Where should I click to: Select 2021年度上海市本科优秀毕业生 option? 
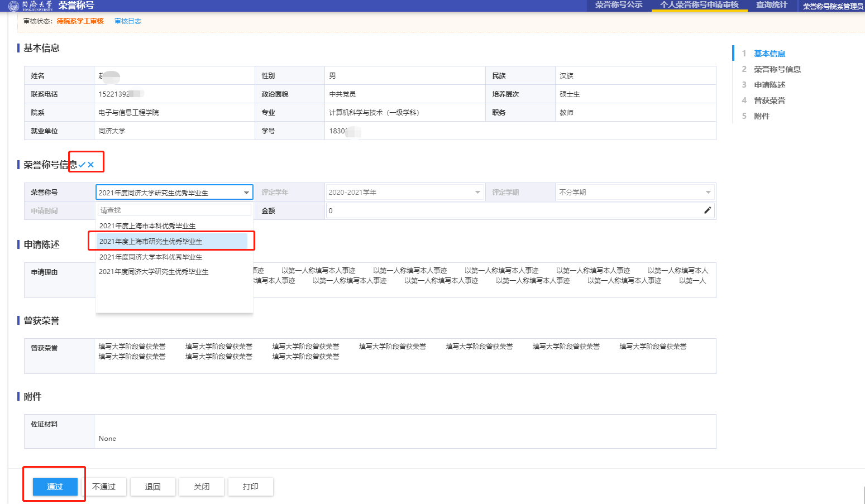(147, 226)
